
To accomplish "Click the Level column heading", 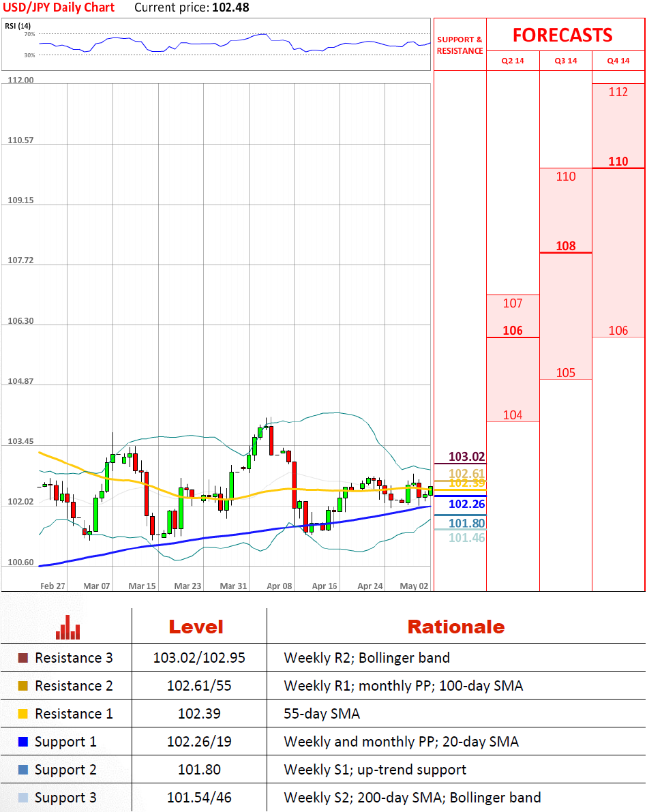I will coord(196,627).
